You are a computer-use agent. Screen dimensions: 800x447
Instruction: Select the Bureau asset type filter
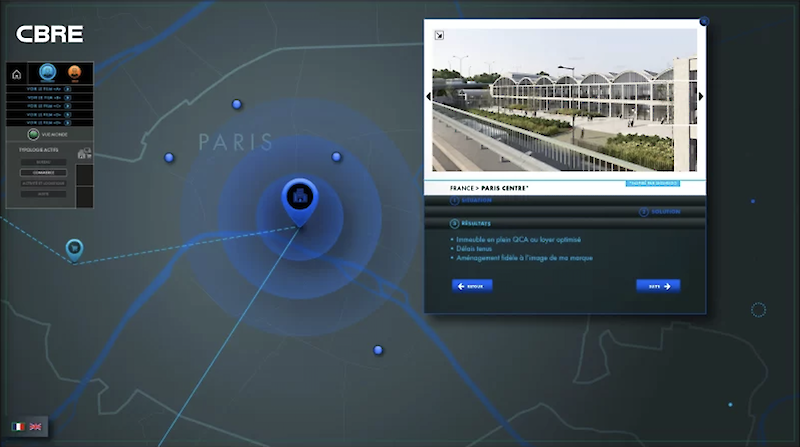point(43,162)
